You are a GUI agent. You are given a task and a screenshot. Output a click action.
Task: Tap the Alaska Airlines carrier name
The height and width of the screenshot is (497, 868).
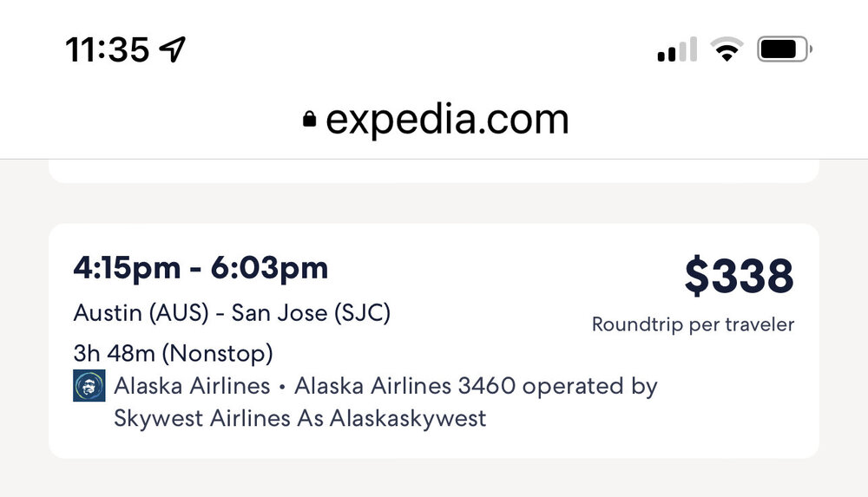coord(192,386)
